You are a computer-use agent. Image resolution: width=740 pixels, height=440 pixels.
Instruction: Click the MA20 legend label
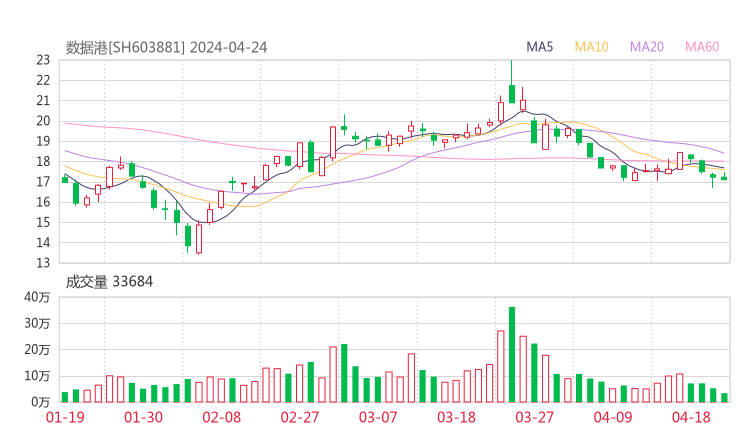coord(647,47)
